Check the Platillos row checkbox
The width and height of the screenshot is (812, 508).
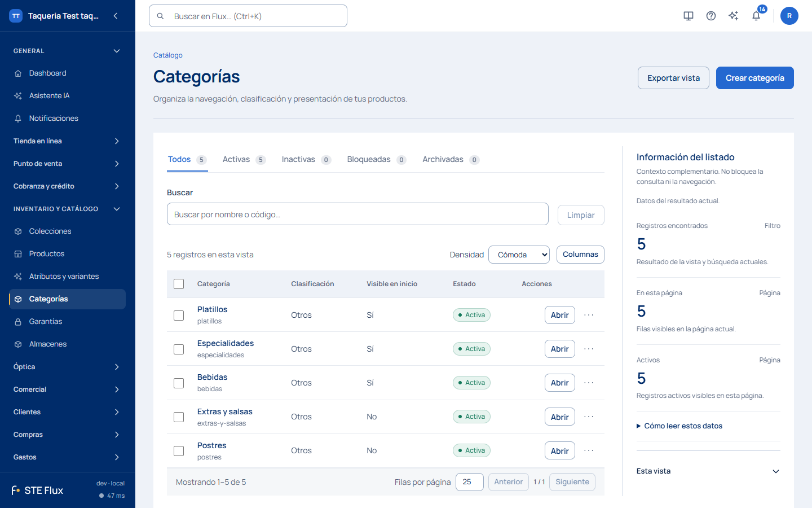coord(179,316)
